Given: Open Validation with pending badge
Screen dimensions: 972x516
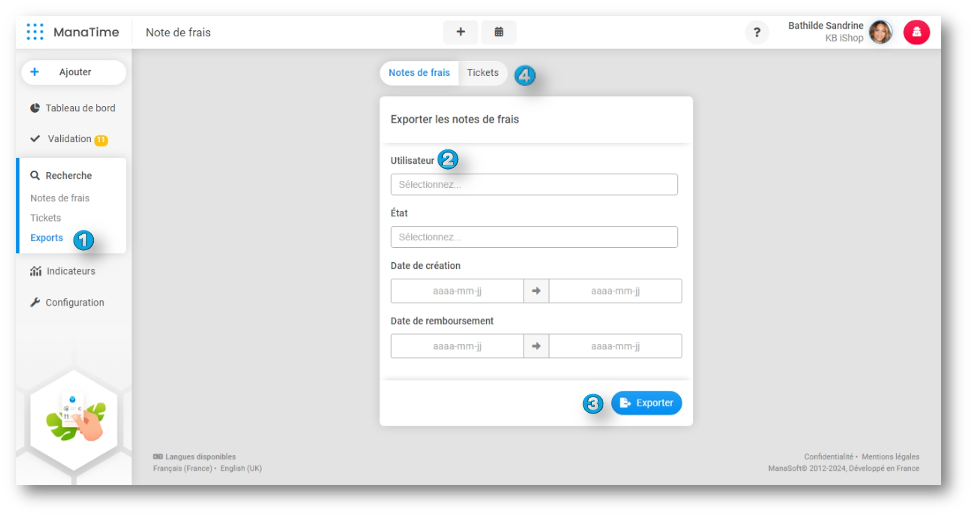Looking at the screenshot, I should click(x=70, y=139).
